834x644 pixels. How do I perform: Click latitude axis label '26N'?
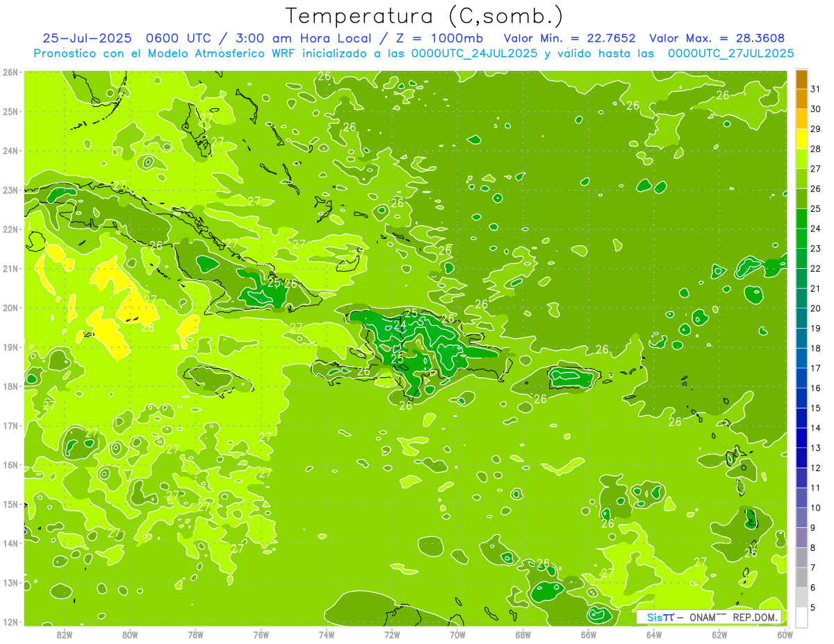click(10, 72)
